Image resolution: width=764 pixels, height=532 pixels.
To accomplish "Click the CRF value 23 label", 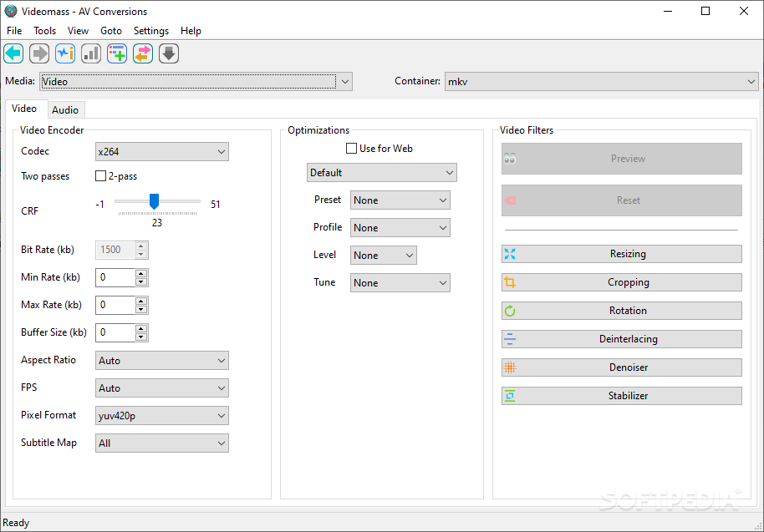I will point(157,223).
